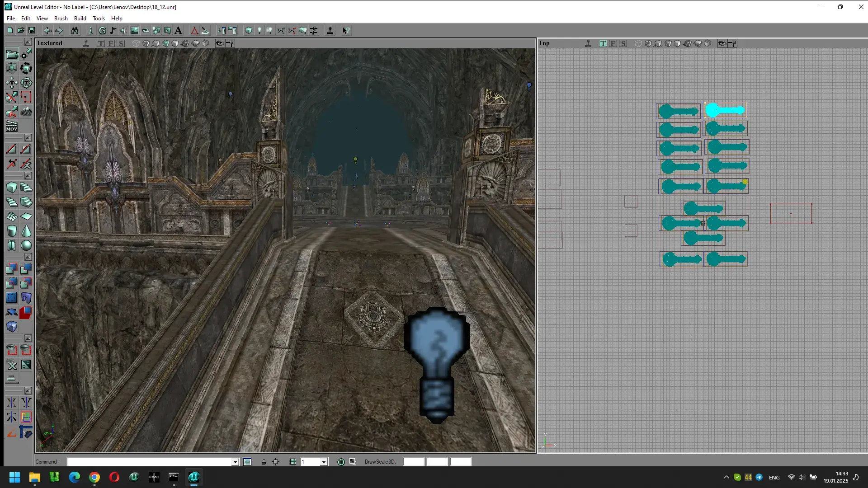This screenshot has width=868, height=488.
Task: Select the Camera Movement tool in the left toolbox
Action: tap(12, 55)
